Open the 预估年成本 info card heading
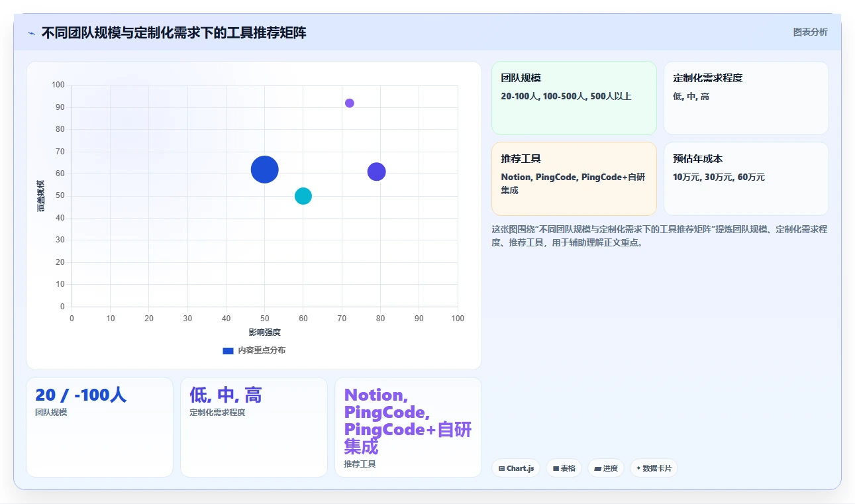The height and width of the screenshot is (504, 855). pos(697,159)
